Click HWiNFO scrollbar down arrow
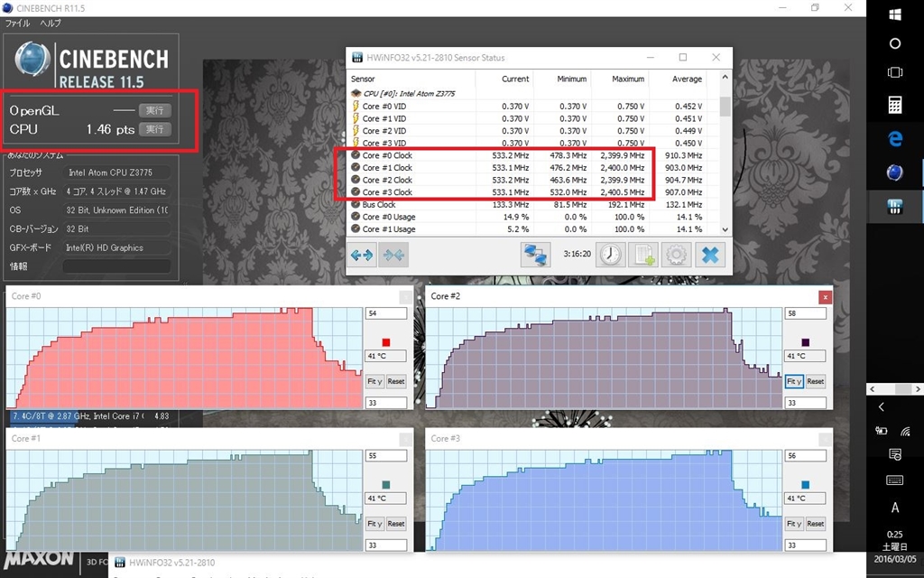The image size is (924, 578). (x=725, y=229)
